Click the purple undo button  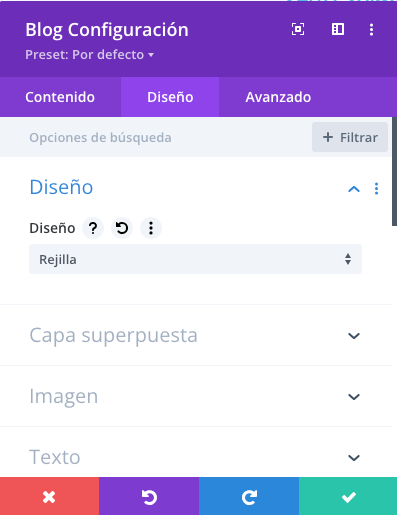(x=149, y=497)
